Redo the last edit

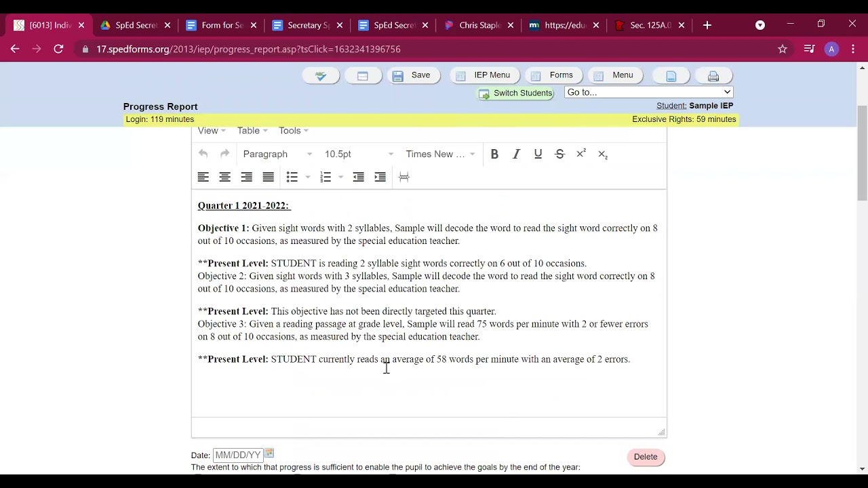(x=225, y=154)
